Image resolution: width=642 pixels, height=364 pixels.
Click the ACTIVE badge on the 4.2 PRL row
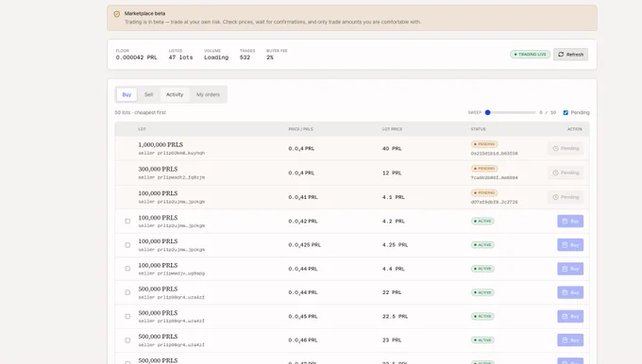482,222
